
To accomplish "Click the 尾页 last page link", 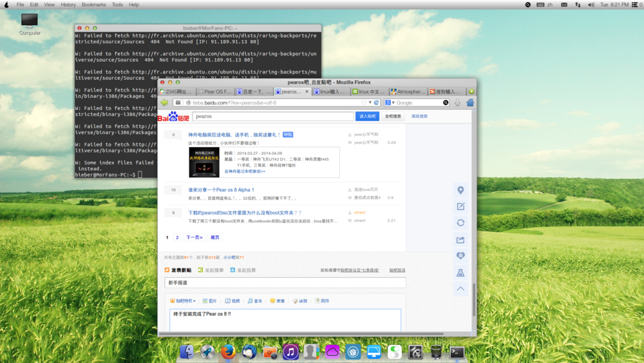I will [x=215, y=238].
